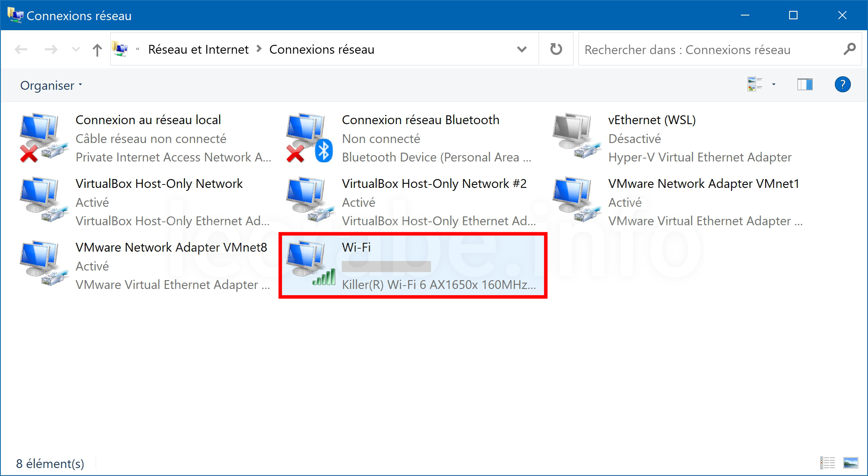Select the VirtualBox Host-Only Network adapter icon
Image resolution: width=868 pixels, height=476 pixels.
[44, 200]
